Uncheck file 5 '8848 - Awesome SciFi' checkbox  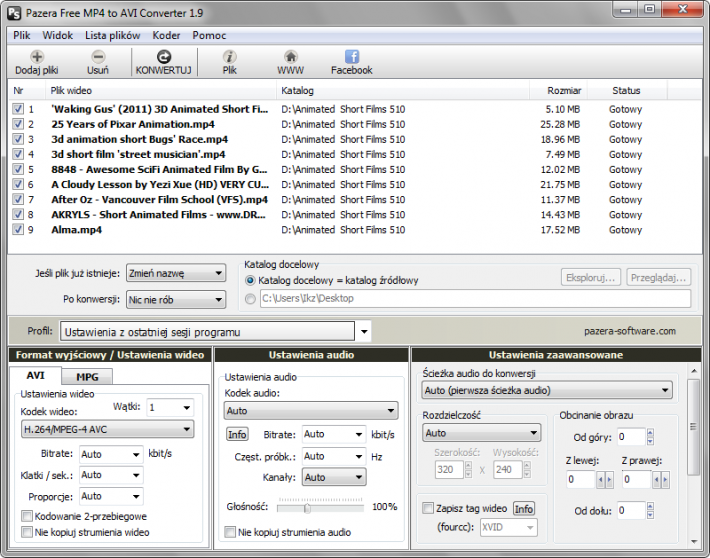(x=18, y=169)
